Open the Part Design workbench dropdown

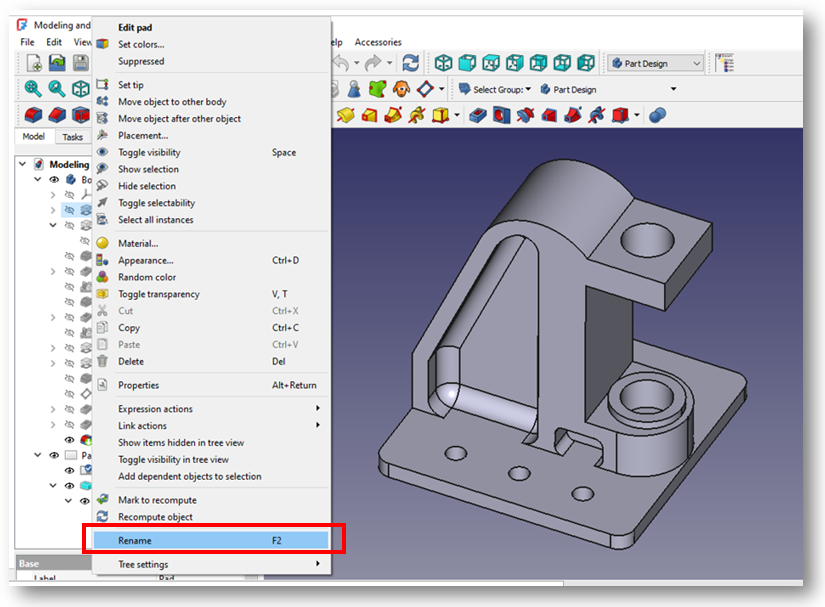[657, 63]
